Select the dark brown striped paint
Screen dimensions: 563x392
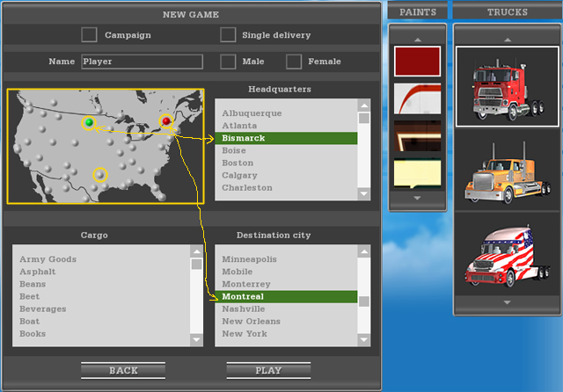coord(417,136)
